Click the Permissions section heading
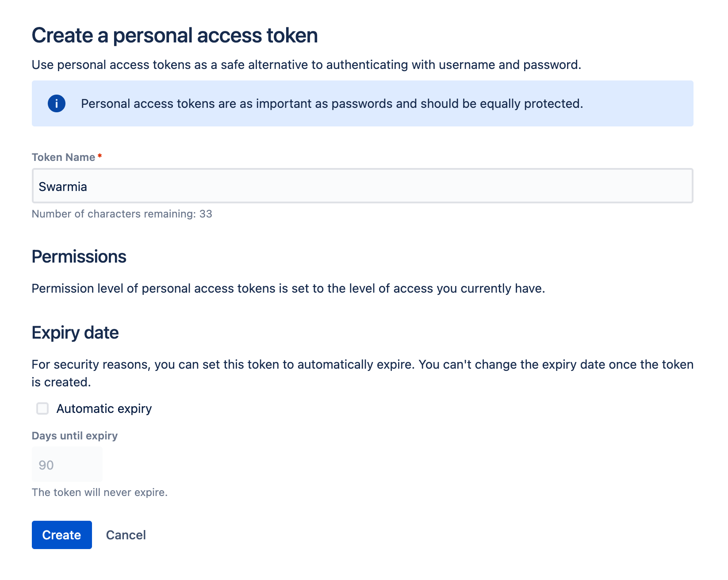This screenshot has width=728, height=580. 79,257
